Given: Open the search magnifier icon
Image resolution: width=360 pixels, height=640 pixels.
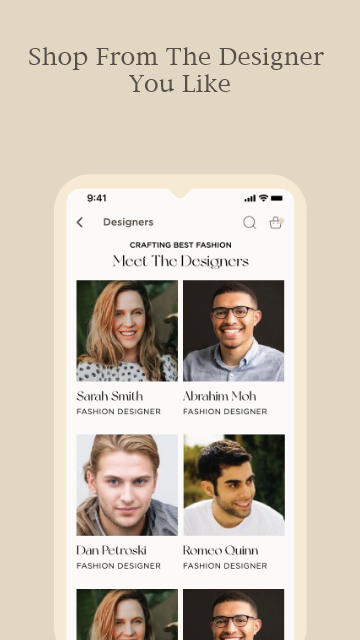Looking at the screenshot, I should pos(250,223).
